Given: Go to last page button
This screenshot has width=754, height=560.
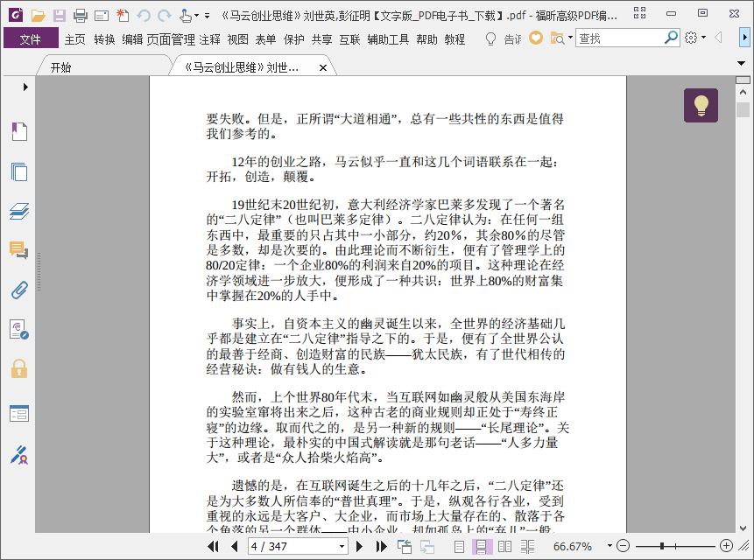Looking at the screenshot, I should click(381, 546).
